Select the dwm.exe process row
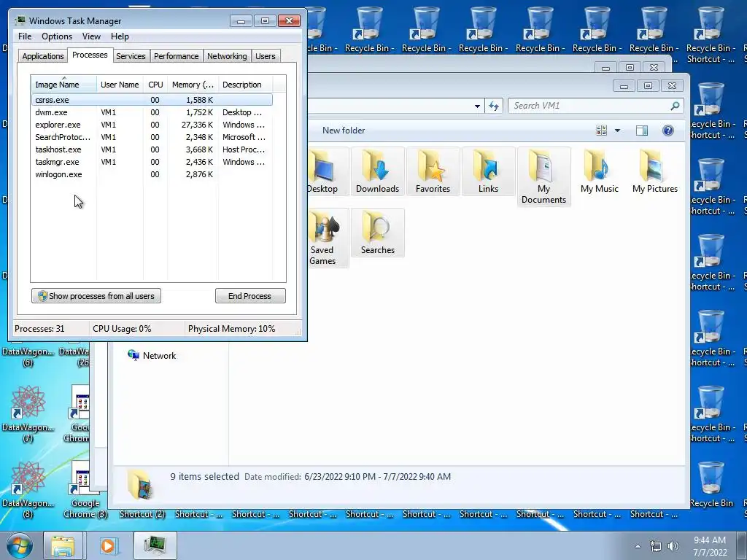Image resolution: width=747 pixels, height=560 pixels. [152, 112]
